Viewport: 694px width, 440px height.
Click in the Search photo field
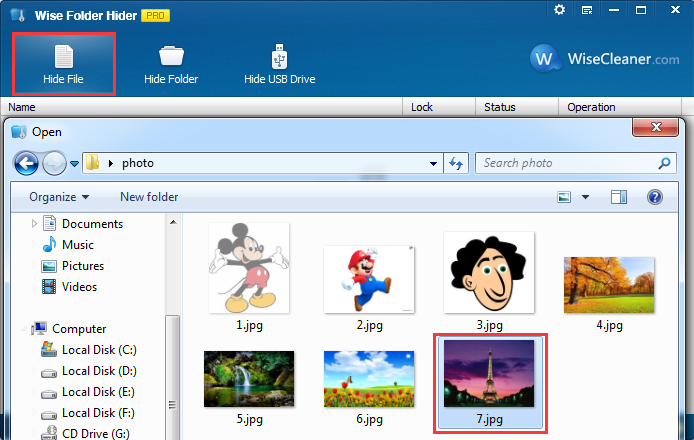(x=575, y=163)
